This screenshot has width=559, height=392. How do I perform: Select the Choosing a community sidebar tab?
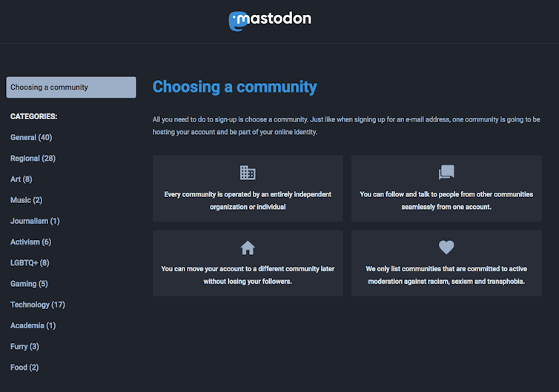[71, 87]
